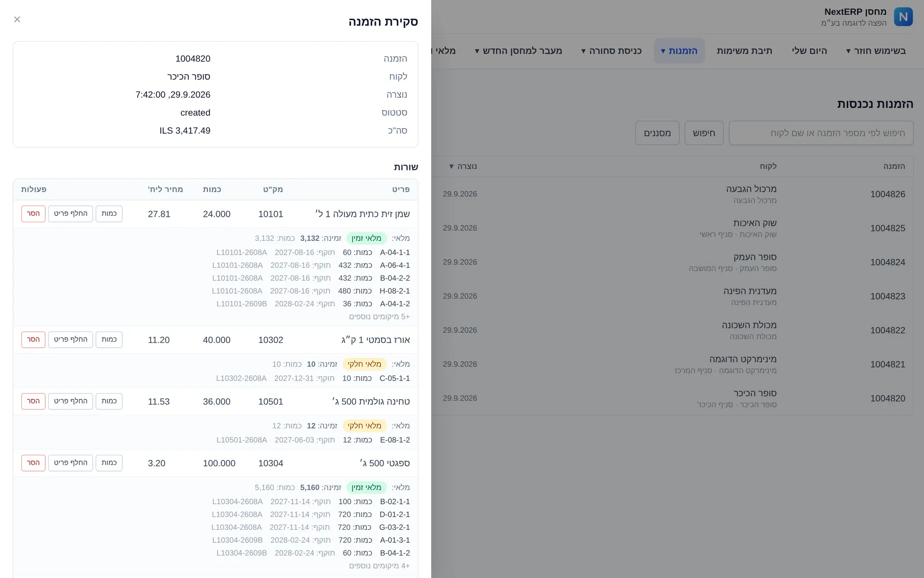Click location A-04-1-1 in olive oil stock
This screenshot has height=578, width=924.
395,252
